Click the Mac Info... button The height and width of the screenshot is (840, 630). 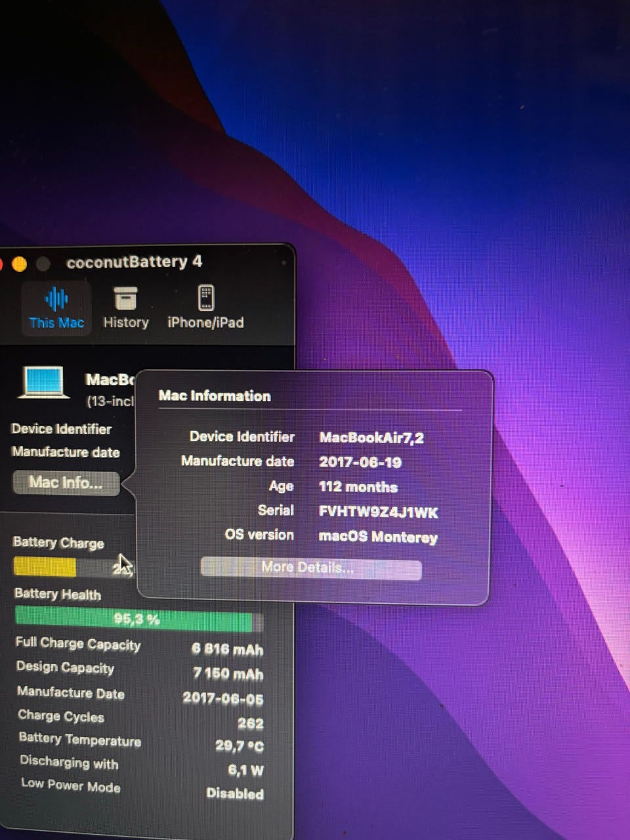coord(66,483)
